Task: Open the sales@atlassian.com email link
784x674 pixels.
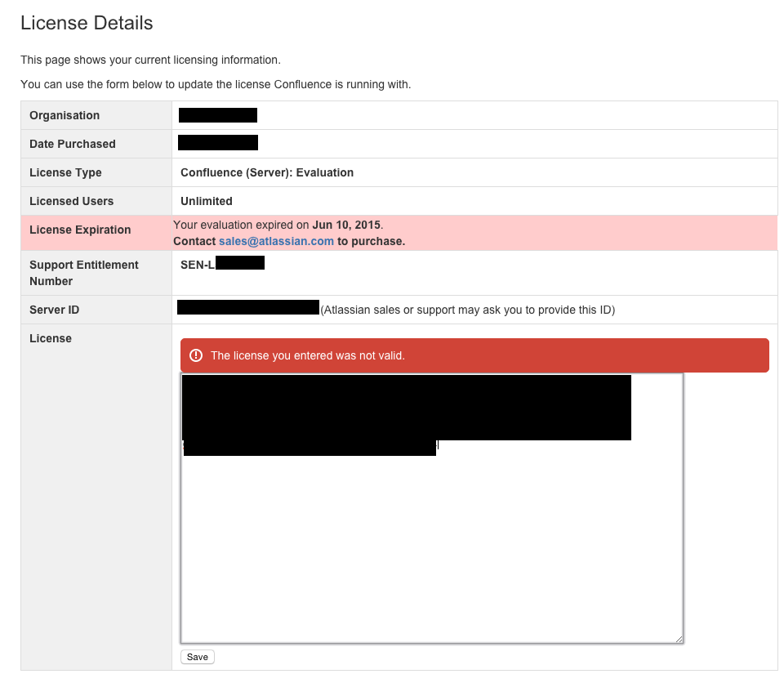Action: pyautogui.click(x=276, y=241)
